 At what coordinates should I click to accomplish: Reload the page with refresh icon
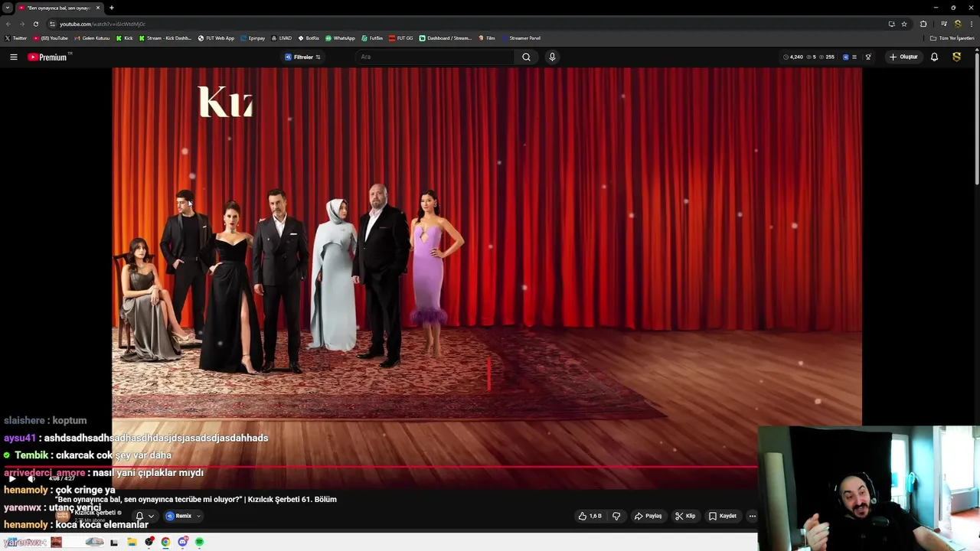(x=35, y=24)
